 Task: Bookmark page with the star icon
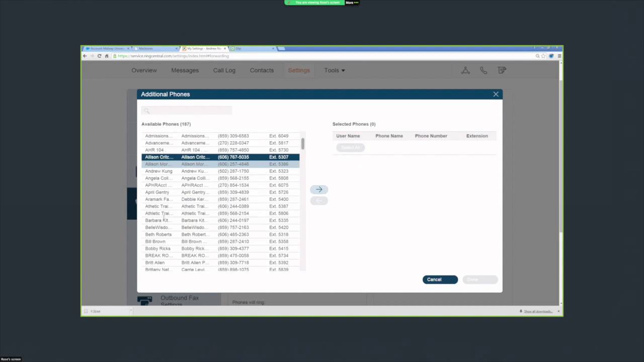544,56
